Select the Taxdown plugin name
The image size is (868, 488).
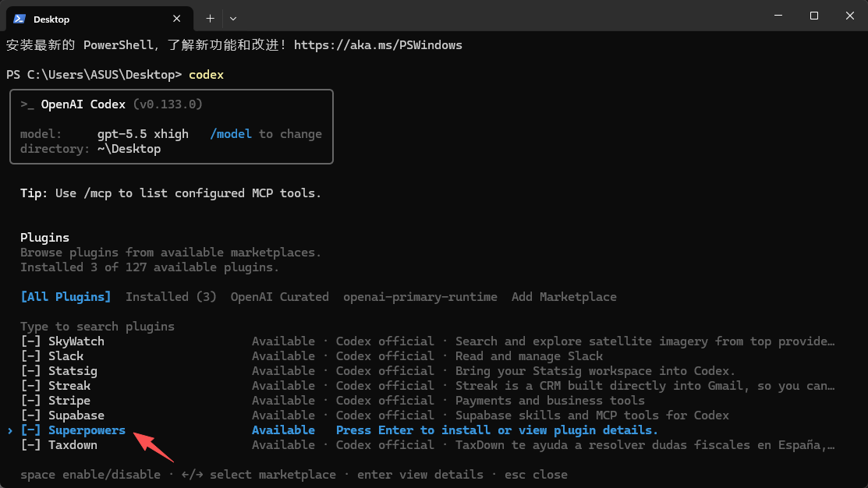pyautogui.click(x=73, y=445)
